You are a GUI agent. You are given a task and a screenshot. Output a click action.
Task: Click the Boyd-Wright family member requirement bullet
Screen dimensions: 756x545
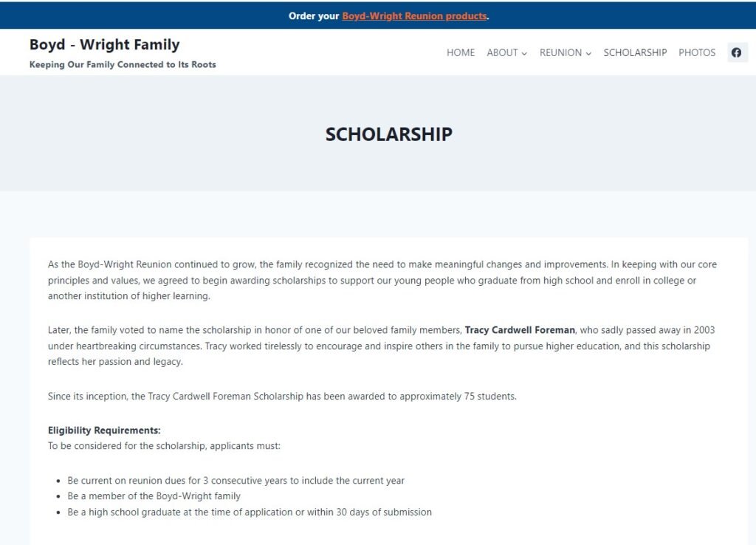154,496
